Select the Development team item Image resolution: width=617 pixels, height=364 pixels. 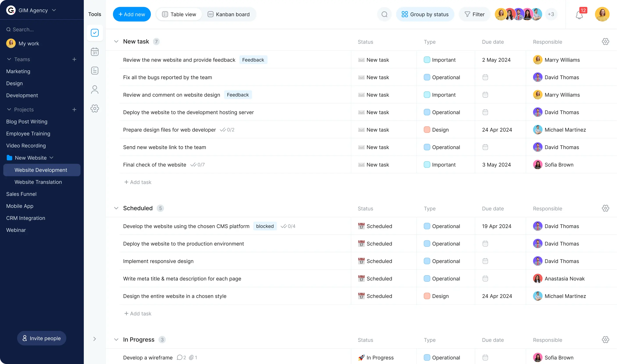point(22,95)
